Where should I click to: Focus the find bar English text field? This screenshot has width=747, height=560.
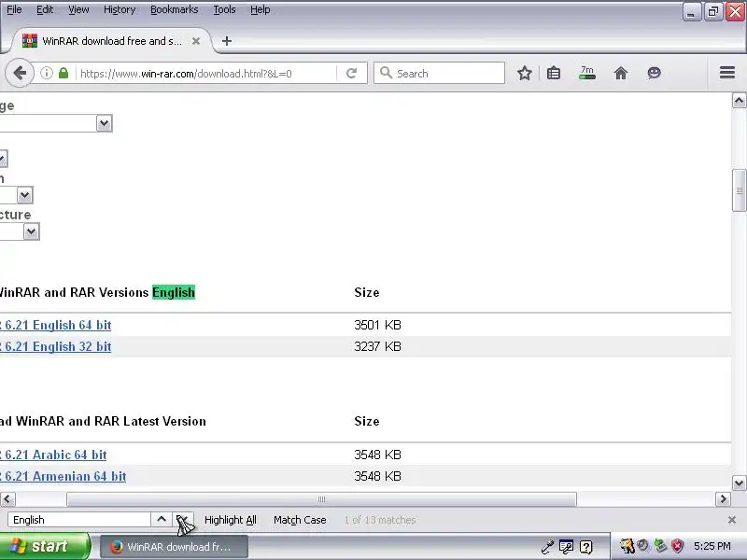click(x=79, y=520)
